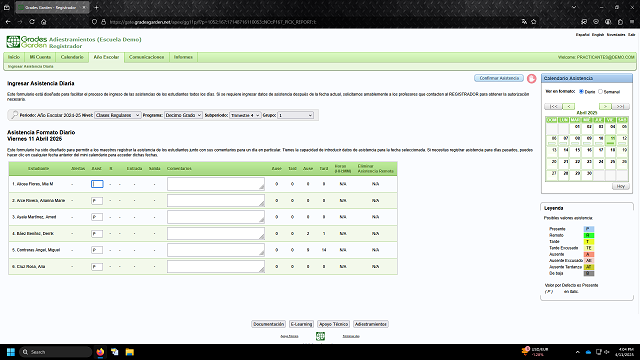Open the Programa Decimo Grado dropdown
The height and width of the screenshot is (360, 640).
[183, 115]
